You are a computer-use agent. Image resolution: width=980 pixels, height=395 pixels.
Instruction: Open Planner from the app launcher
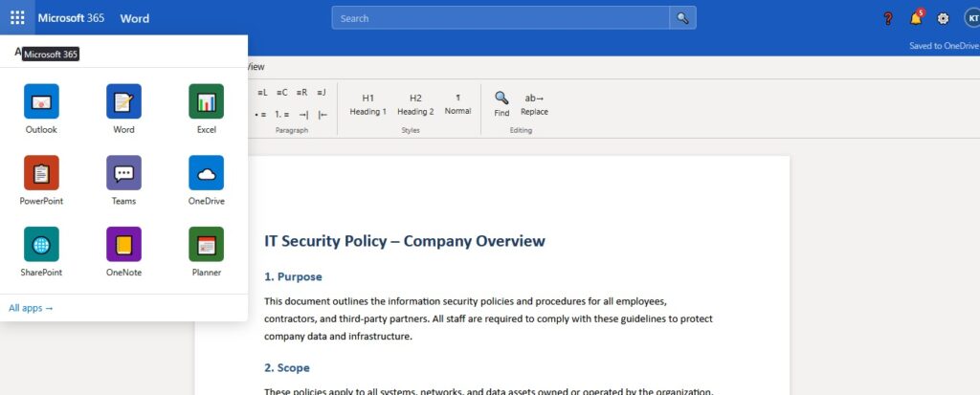click(x=207, y=252)
